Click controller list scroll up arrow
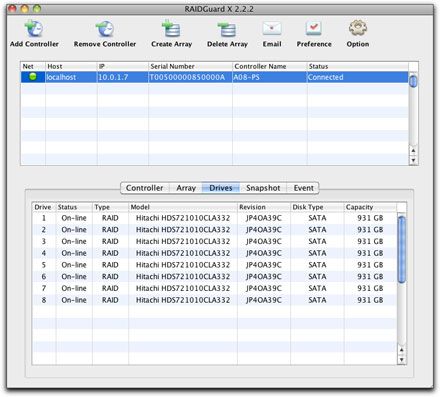This screenshot has height=397, width=440. (x=413, y=150)
